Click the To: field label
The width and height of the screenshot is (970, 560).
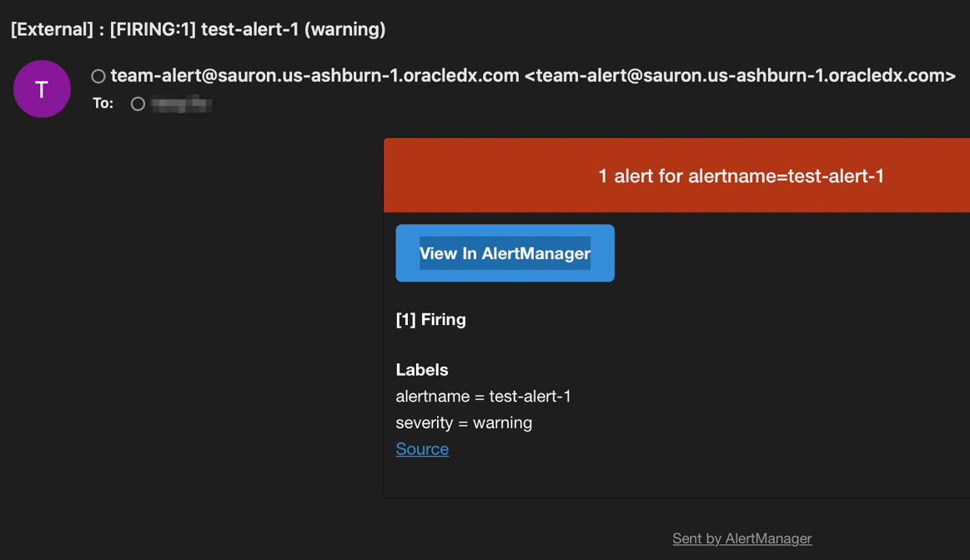point(102,104)
